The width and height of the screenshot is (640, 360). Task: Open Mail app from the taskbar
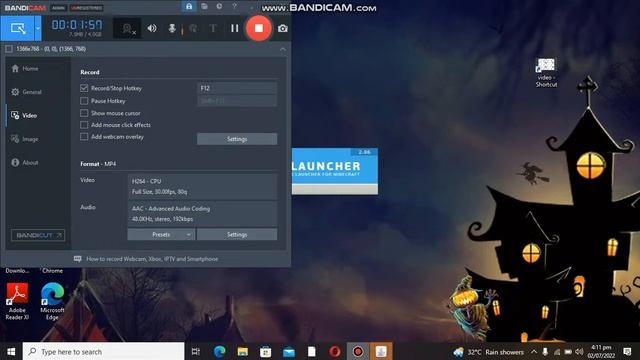[289, 351]
